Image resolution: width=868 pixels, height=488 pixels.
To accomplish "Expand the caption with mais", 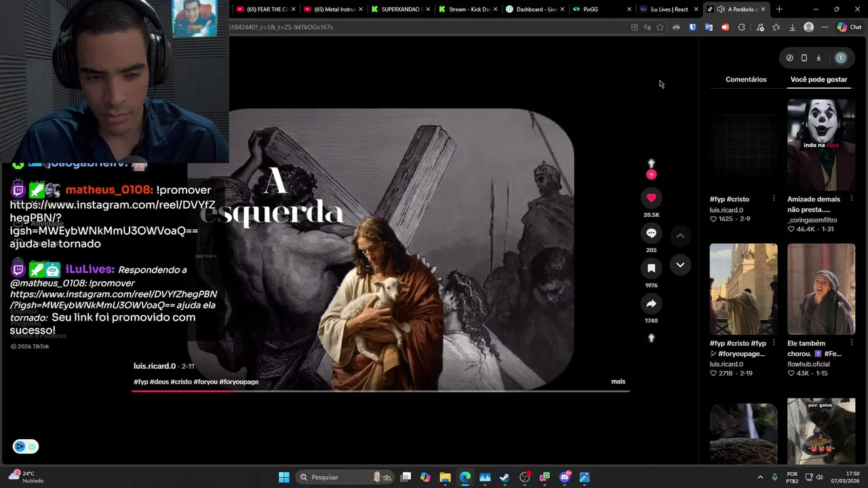I will click(x=618, y=382).
